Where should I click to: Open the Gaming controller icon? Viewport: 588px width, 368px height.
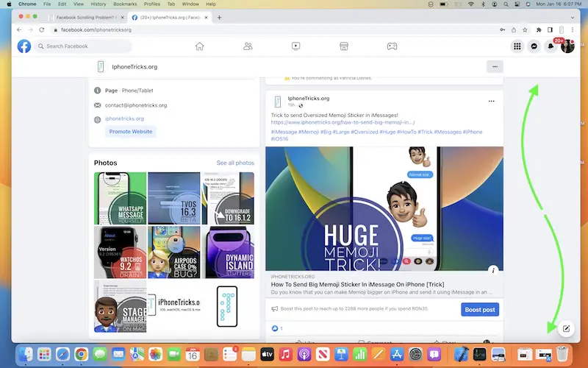click(392, 46)
